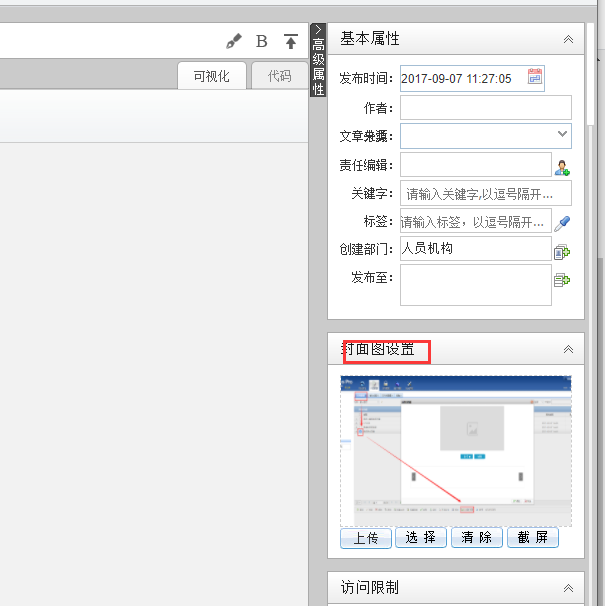Image resolution: width=605 pixels, height=606 pixels.
Task: Click the tag pin icon beside 标签
Action: 562,222
